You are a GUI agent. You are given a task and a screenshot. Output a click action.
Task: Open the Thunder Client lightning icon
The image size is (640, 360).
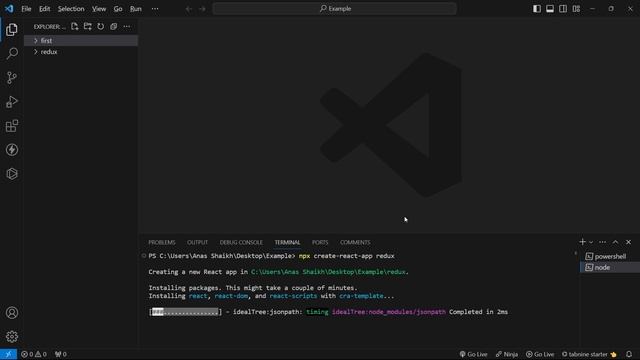tap(12, 150)
